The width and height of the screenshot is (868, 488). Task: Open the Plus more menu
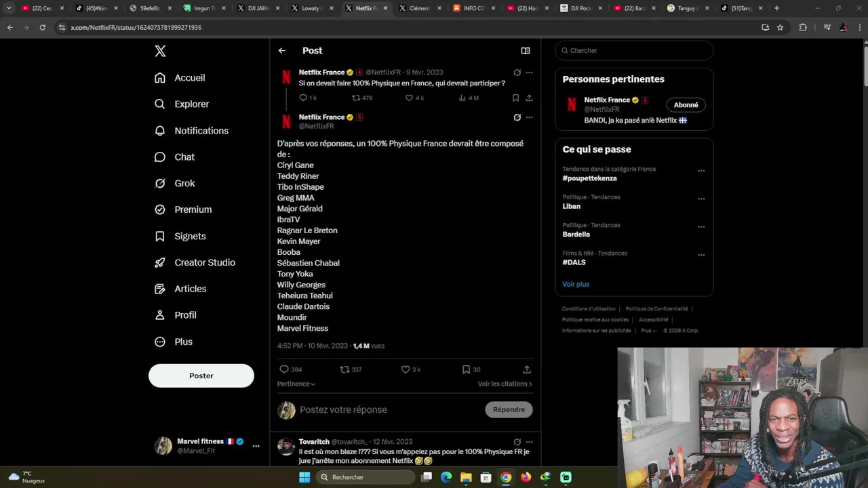point(174,342)
